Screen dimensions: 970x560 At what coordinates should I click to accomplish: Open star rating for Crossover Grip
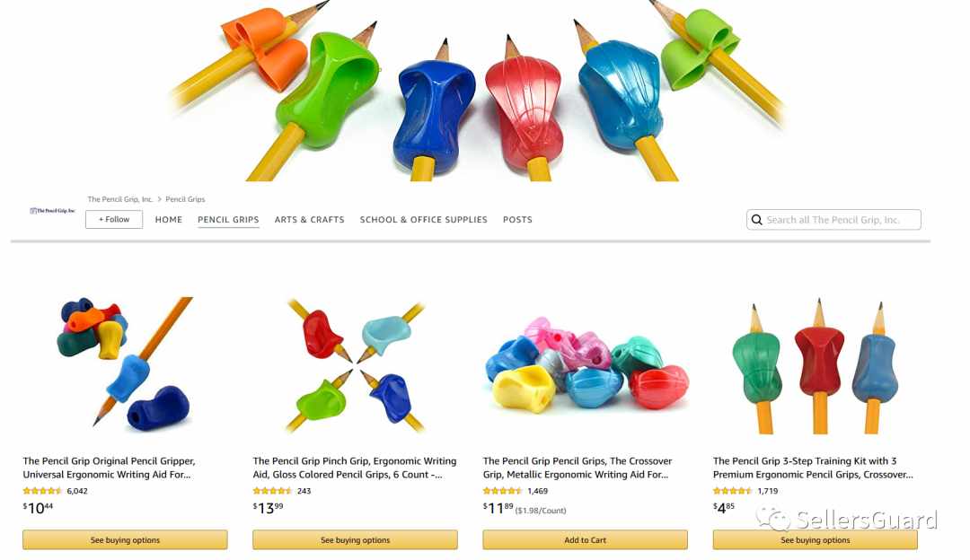(502, 491)
